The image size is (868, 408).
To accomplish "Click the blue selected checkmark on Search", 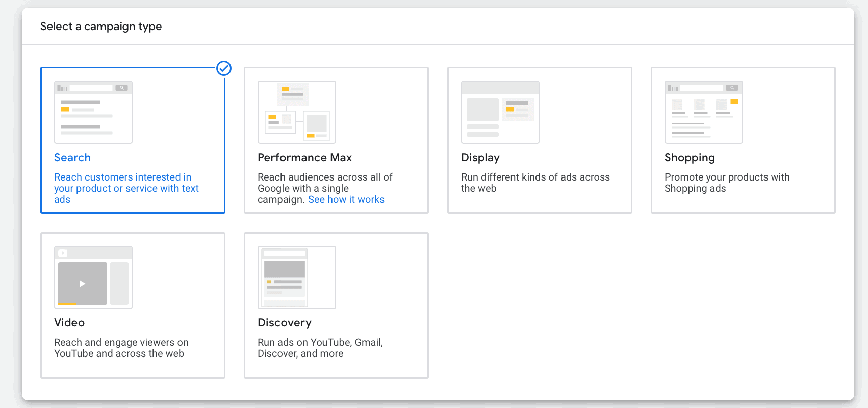I will coord(224,68).
